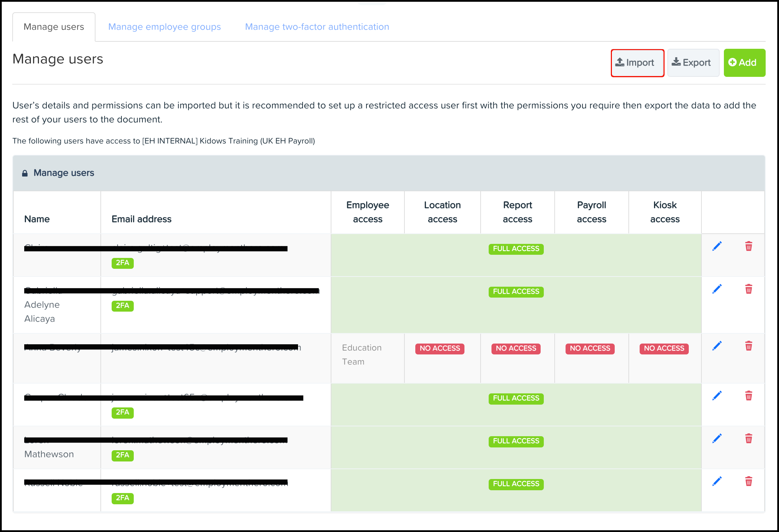Delete Russell Noble's user account
779x532 pixels.
point(749,481)
